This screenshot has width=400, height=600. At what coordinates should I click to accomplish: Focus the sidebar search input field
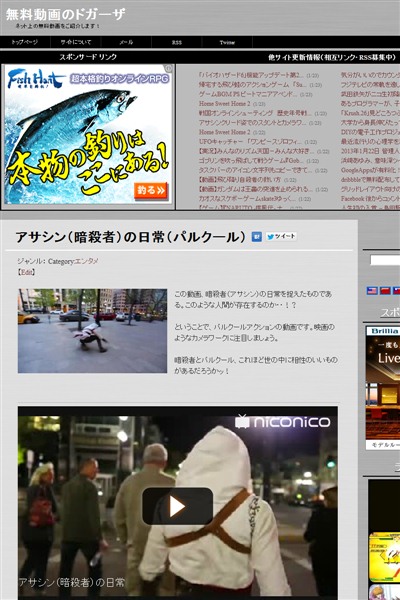coord(385,260)
